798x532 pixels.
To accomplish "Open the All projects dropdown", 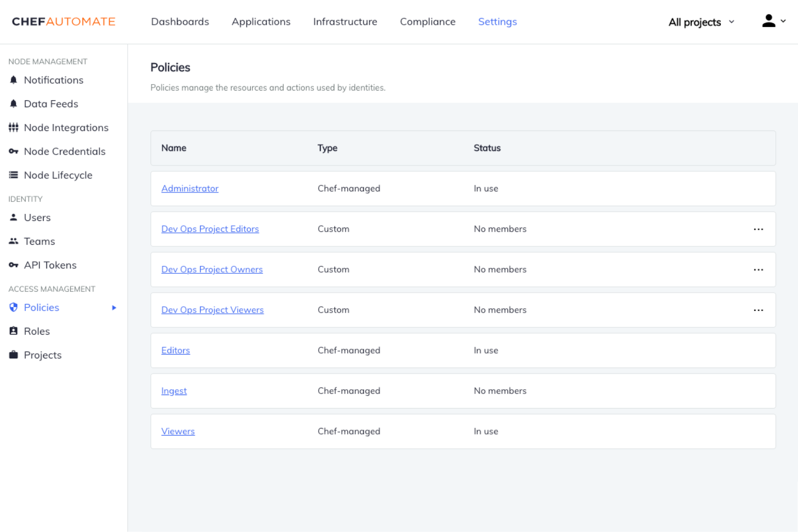I will 700,22.
